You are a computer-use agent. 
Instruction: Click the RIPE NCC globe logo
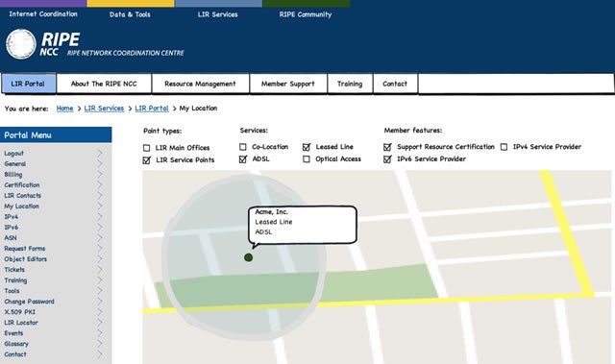(21, 44)
